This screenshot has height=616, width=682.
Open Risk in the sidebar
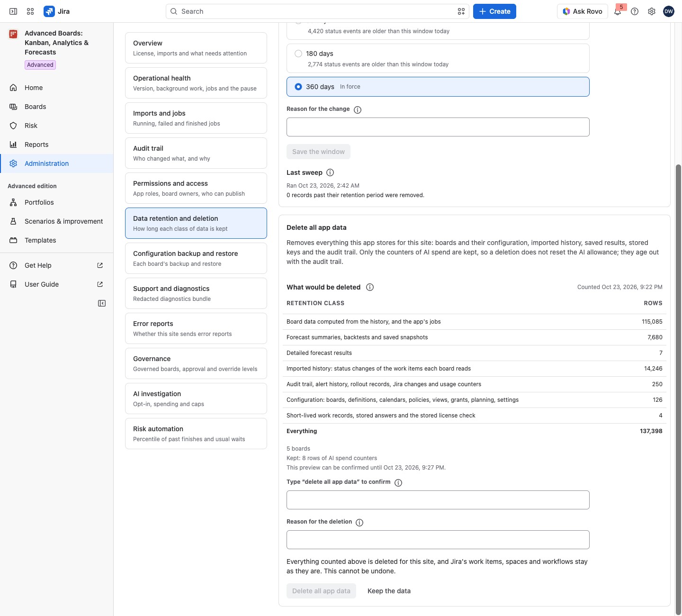[x=57, y=126]
